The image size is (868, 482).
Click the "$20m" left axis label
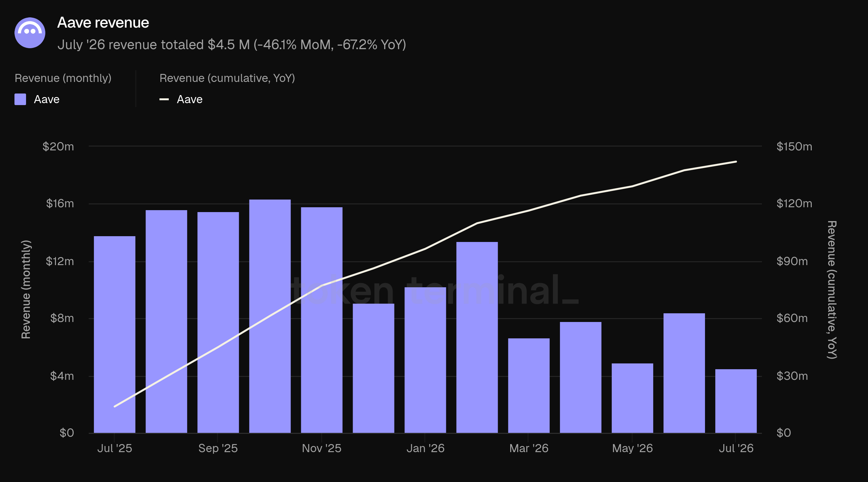pyautogui.click(x=58, y=147)
